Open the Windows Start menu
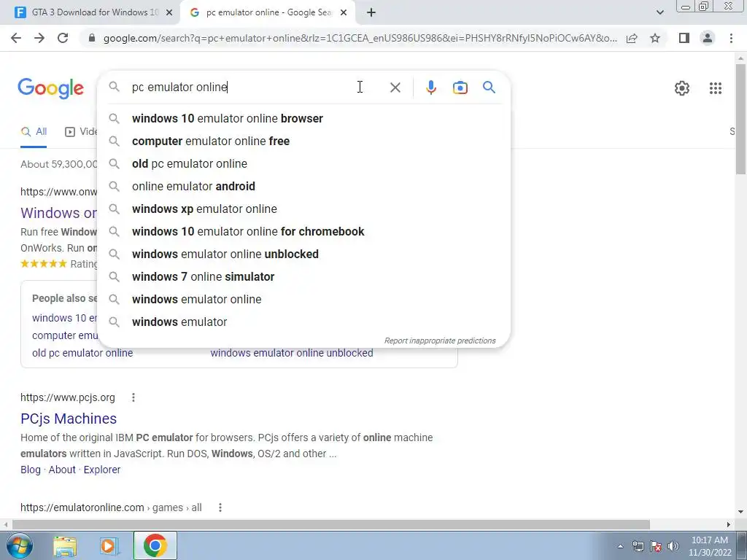747x560 pixels. click(20, 545)
